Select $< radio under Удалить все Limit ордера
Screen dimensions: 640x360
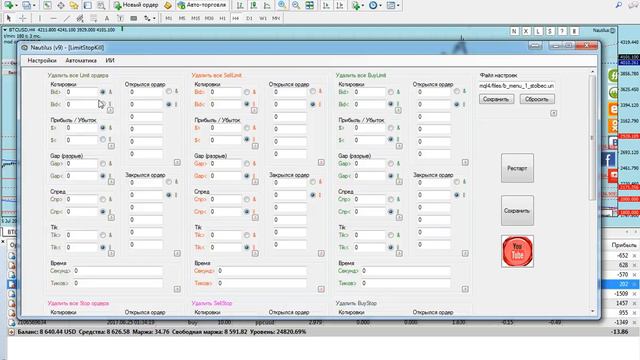click(x=103, y=140)
